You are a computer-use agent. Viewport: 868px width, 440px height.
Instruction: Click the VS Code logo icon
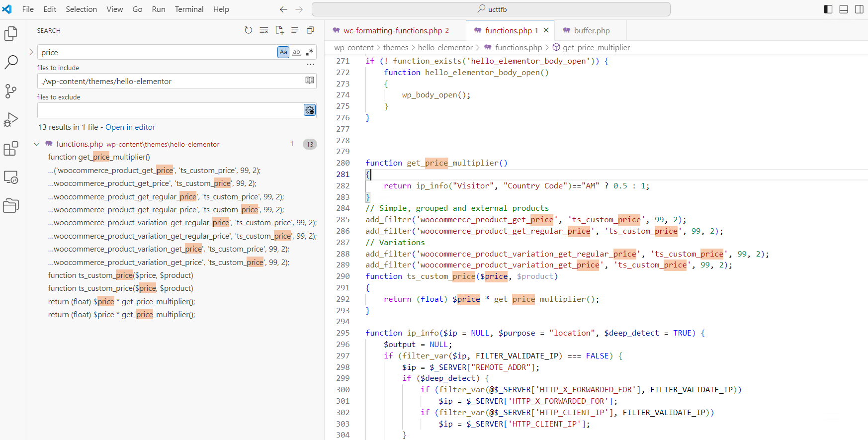[7, 9]
